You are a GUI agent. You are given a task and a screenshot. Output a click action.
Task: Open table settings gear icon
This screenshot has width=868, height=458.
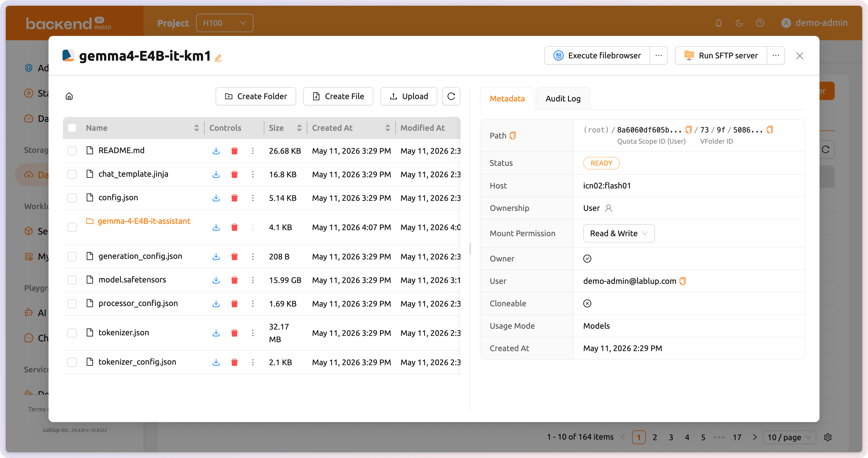(x=828, y=437)
